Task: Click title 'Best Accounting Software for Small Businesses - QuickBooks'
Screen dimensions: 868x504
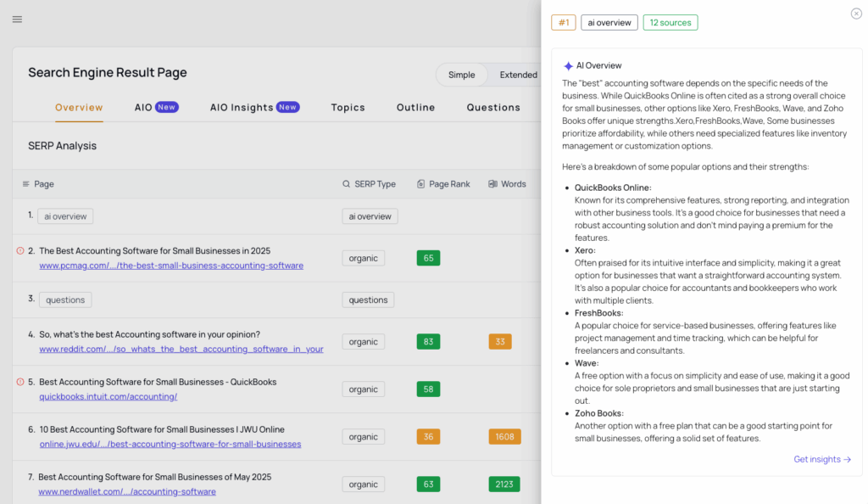Action: [x=158, y=382]
